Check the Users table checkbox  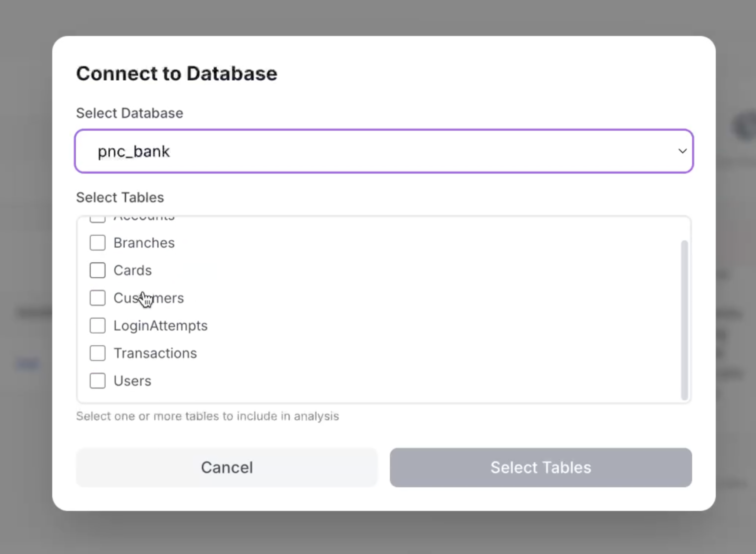[x=97, y=381]
